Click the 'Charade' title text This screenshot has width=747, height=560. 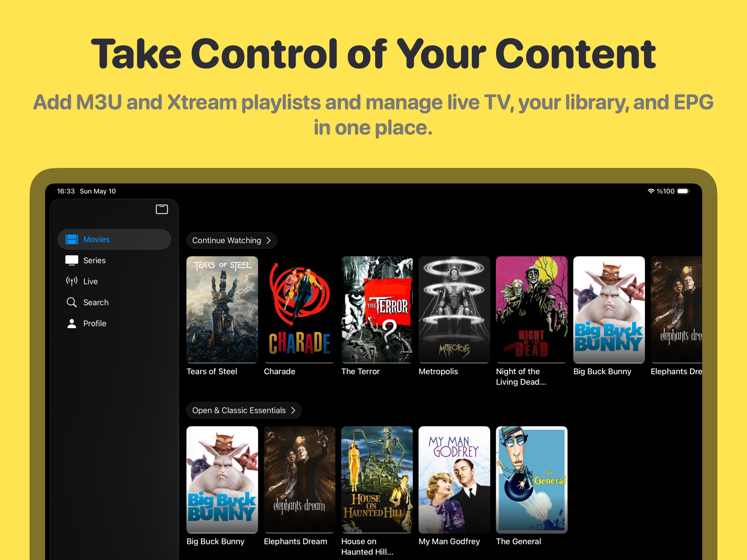click(x=280, y=371)
